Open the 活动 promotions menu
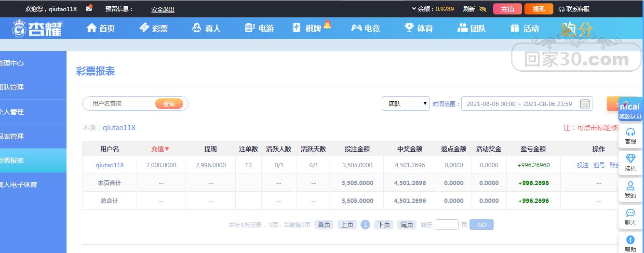The height and width of the screenshot is (253, 644). pyautogui.click(x=524, y=28)
